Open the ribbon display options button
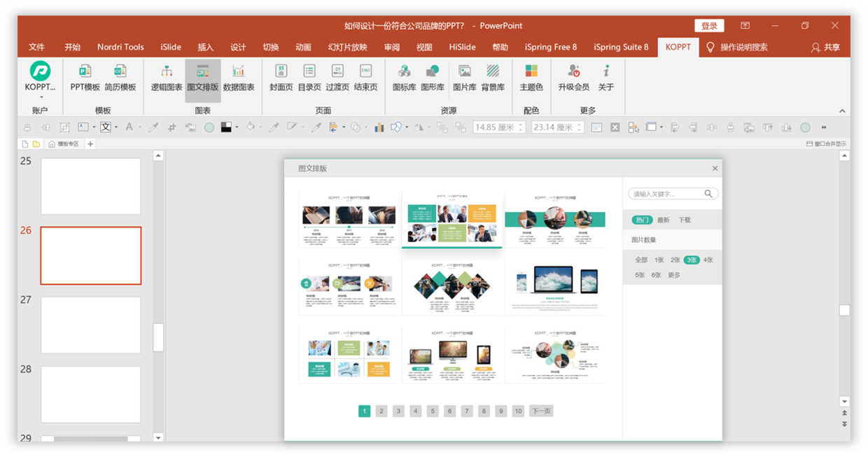 point(745,25)
